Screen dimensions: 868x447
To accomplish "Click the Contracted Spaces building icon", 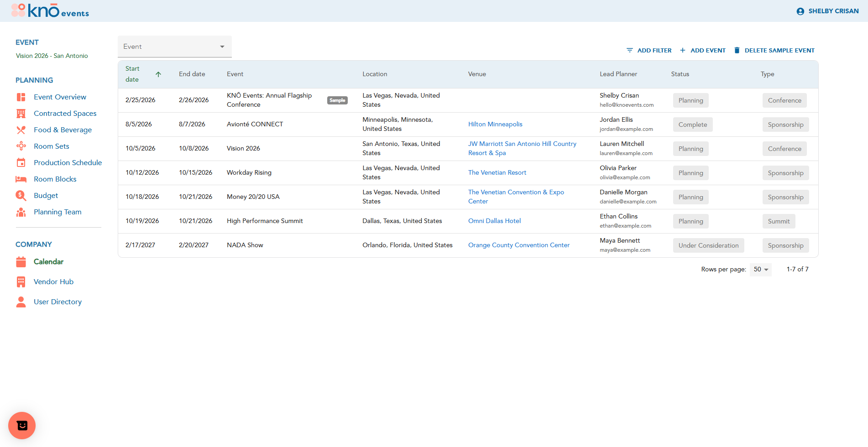I will (x=21, y=114).
